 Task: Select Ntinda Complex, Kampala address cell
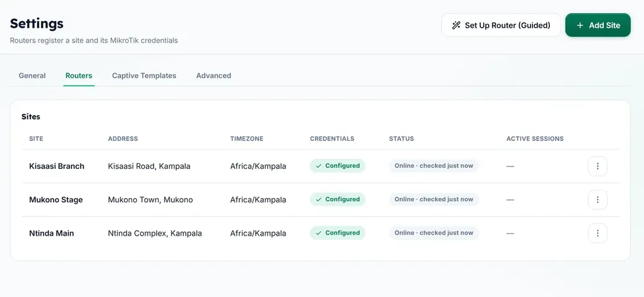pos(155,233)
